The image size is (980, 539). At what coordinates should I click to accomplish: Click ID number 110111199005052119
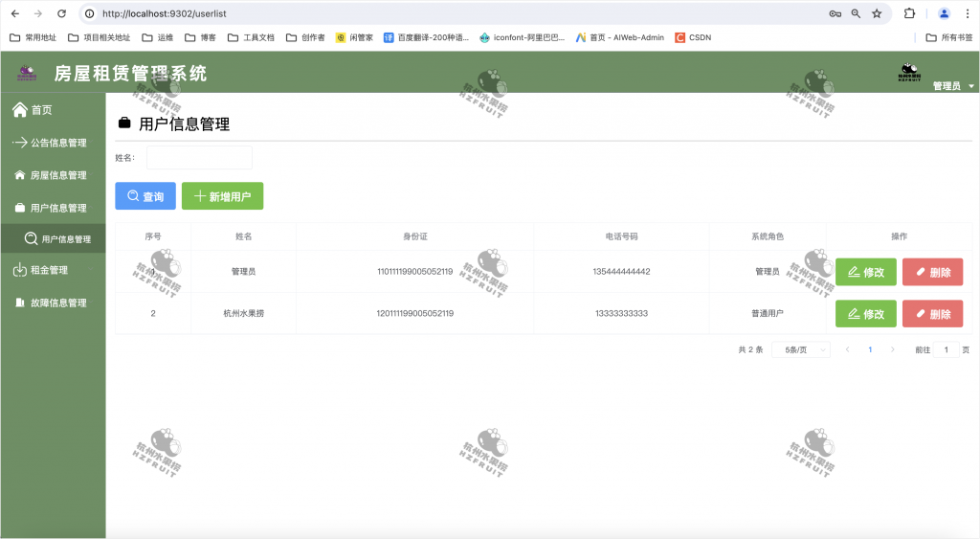415,271
